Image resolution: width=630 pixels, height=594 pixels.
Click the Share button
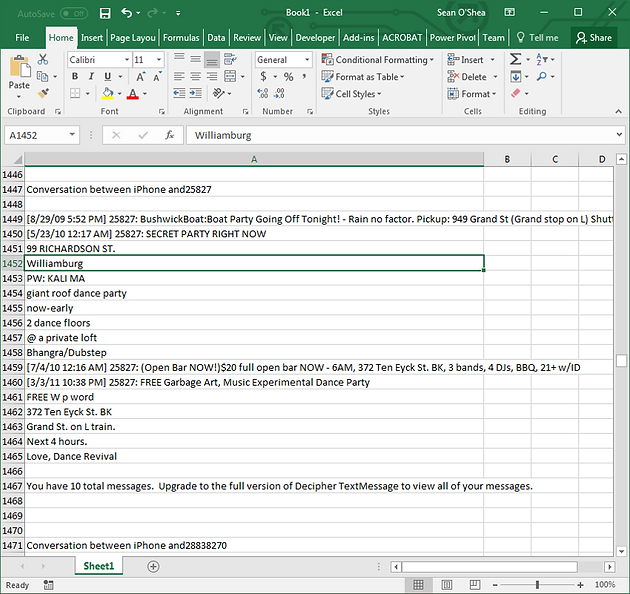(594, 38)
